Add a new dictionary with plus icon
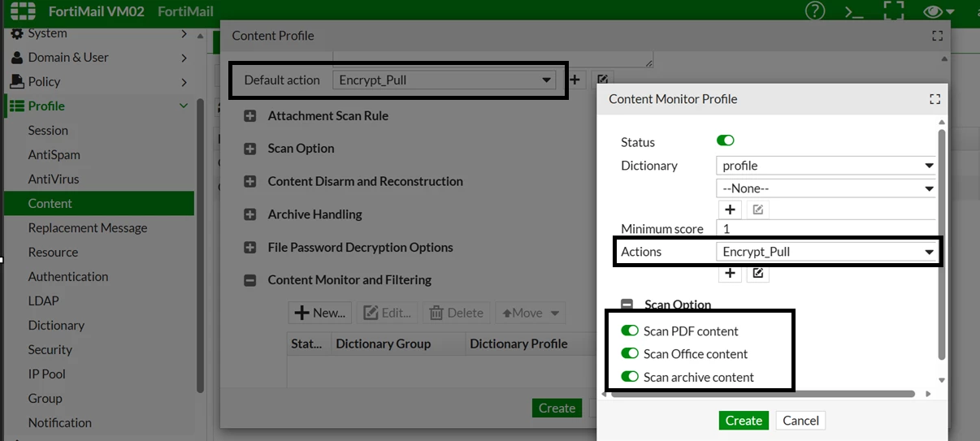This screenshot has width=980, height=441. [x=731, y=210]
